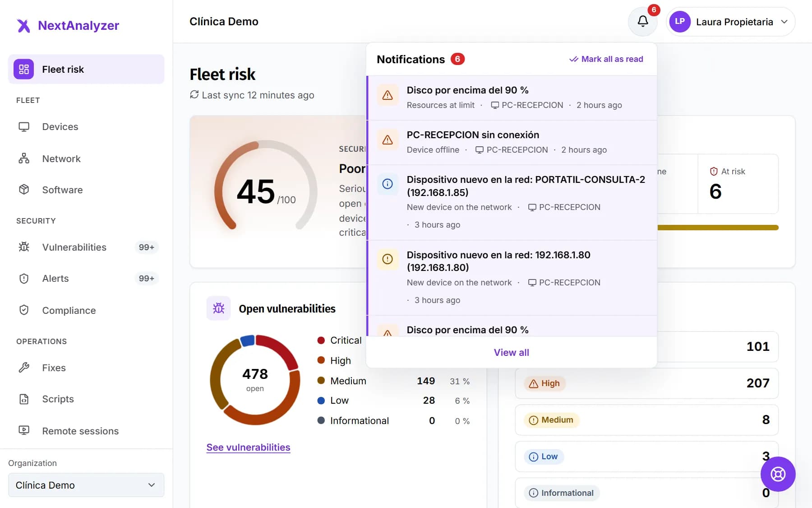Open Remote sessions in the sidebar
Screen dimensions: 812x508
[x=86, y=431]
